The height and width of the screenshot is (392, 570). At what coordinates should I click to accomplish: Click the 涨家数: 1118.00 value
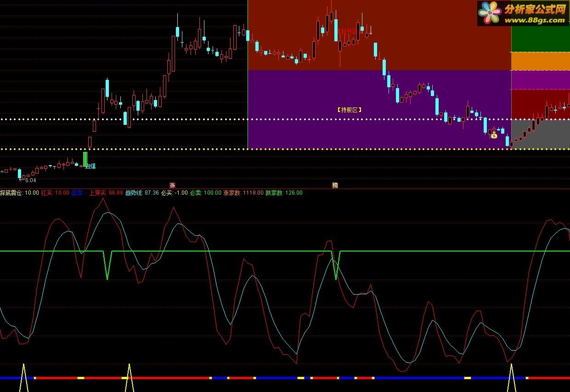point(243,193)
